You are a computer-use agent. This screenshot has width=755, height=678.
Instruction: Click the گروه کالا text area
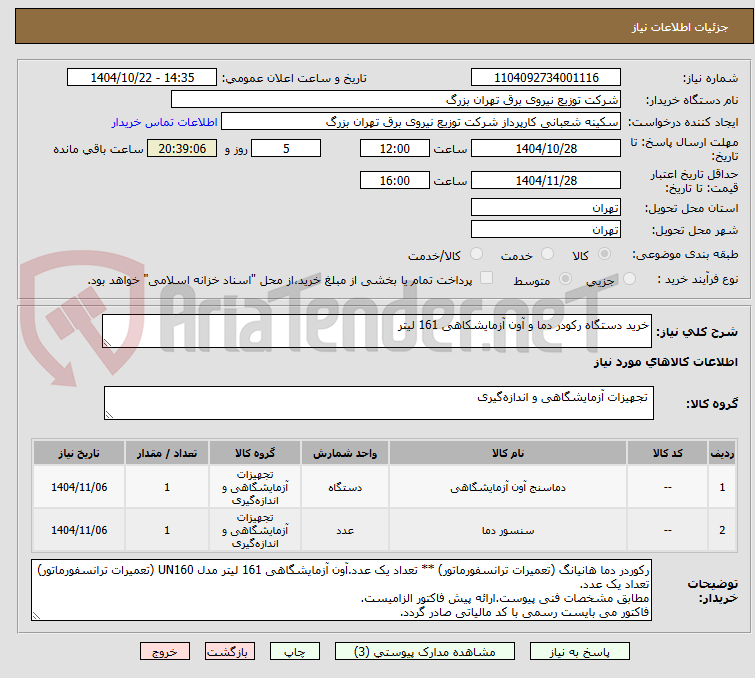(378, 403)
